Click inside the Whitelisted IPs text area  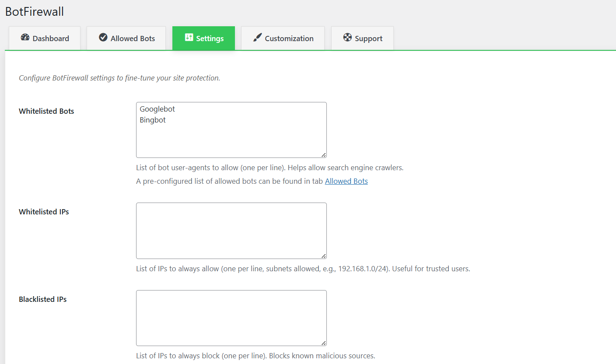coord(231,231)
